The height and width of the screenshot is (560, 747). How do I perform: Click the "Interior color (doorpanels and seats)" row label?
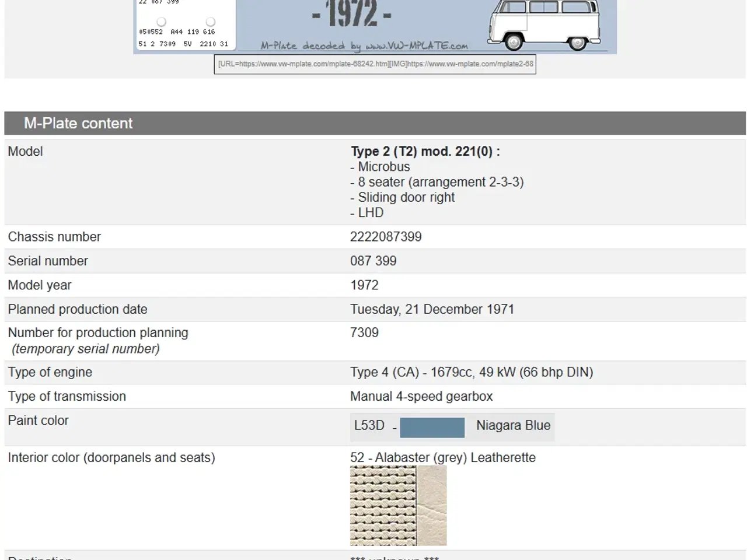[x=111, y=457]
